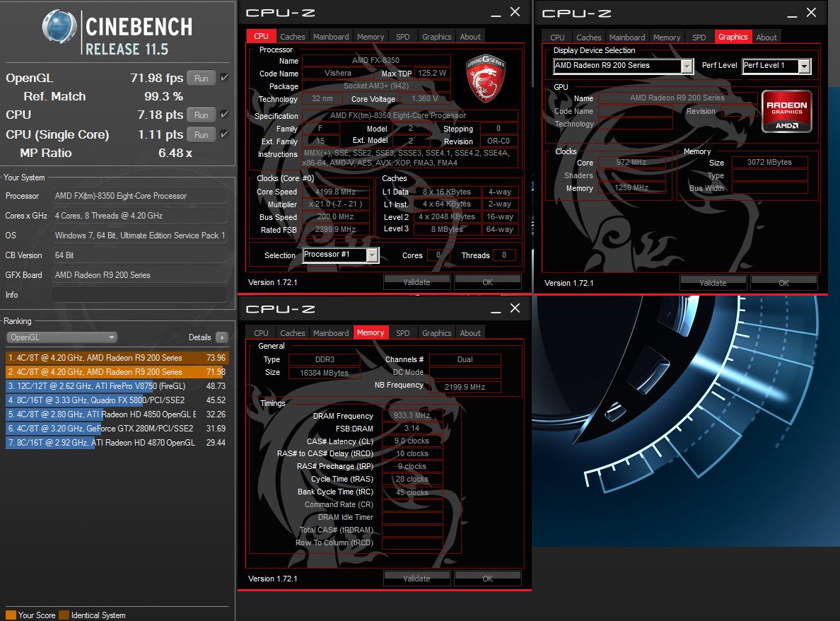Screen dimensions: 840x621
Task: Switch to SPD tab in CPU window
Action: [x=403, y=37]
